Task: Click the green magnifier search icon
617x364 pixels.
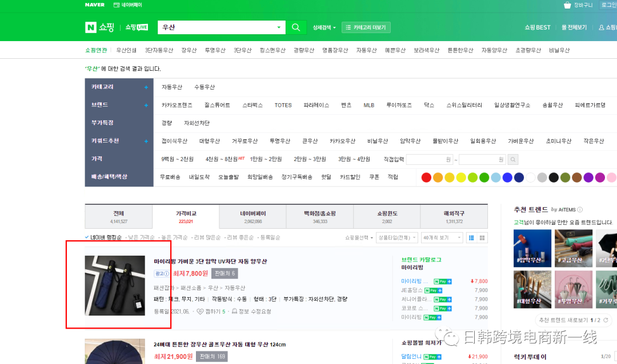Action: 296,27
